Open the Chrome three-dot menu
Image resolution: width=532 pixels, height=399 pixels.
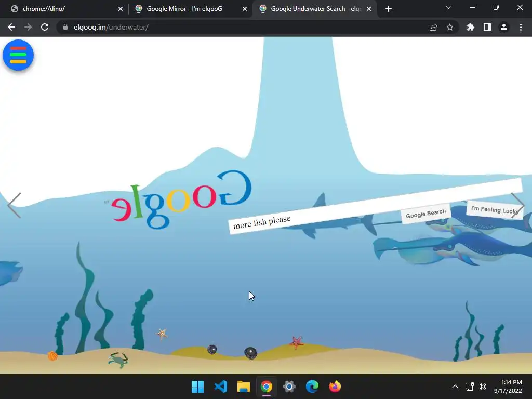(521, 27)
